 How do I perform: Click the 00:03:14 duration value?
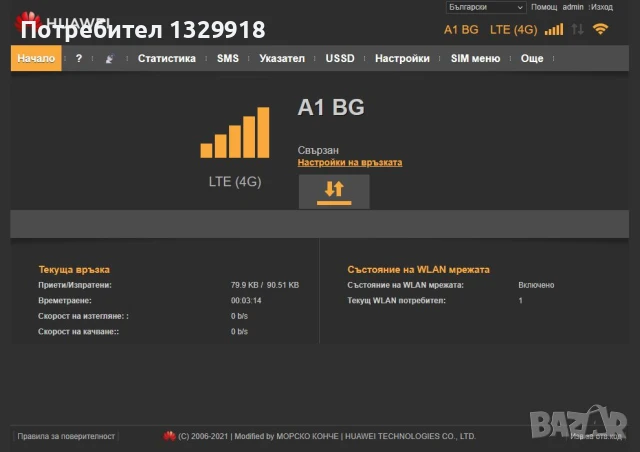pyautogui.click(x=246, y=301)
